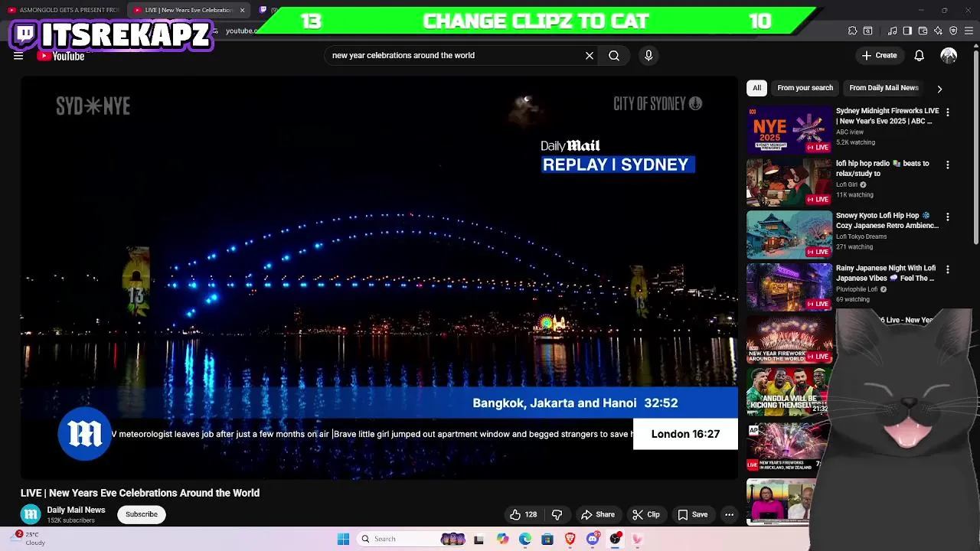This screenshot has width=980, height=551.
Task: Switch to the Asmongold browser tab
Action: pyautogui.click(x=63, y=10)
